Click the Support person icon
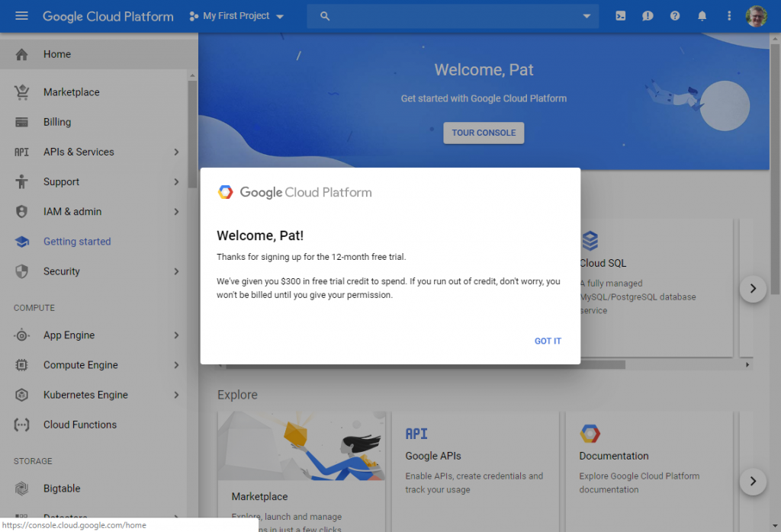This screenshot has width=781, height=532. tap(21, 181)
